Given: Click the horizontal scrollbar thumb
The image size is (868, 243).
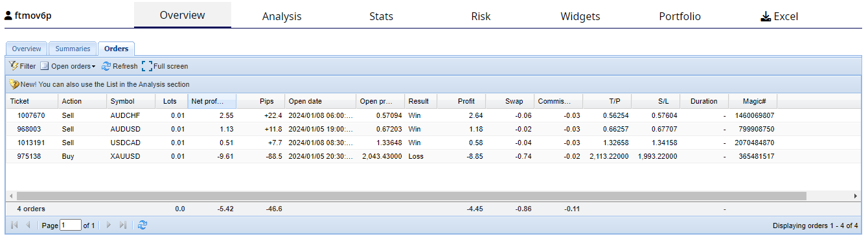Looking at the screenshot, I should 411,196.
